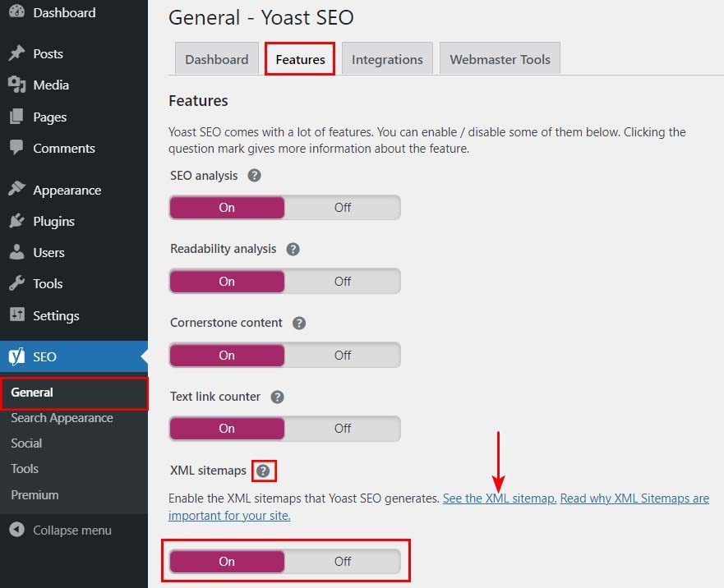
Task: Turn Text link counter Off
Action: pos(343,429)
